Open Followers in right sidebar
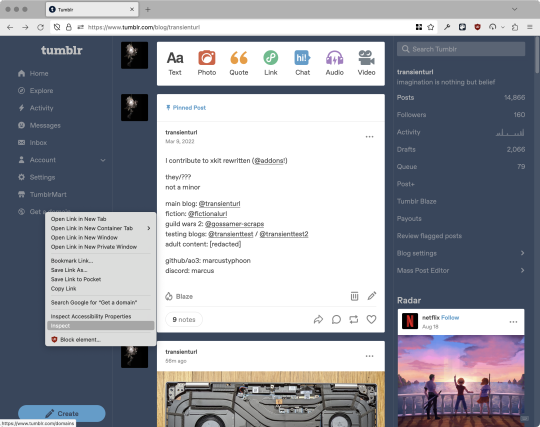This screenshot has height=427, width=540. (461, 115)
